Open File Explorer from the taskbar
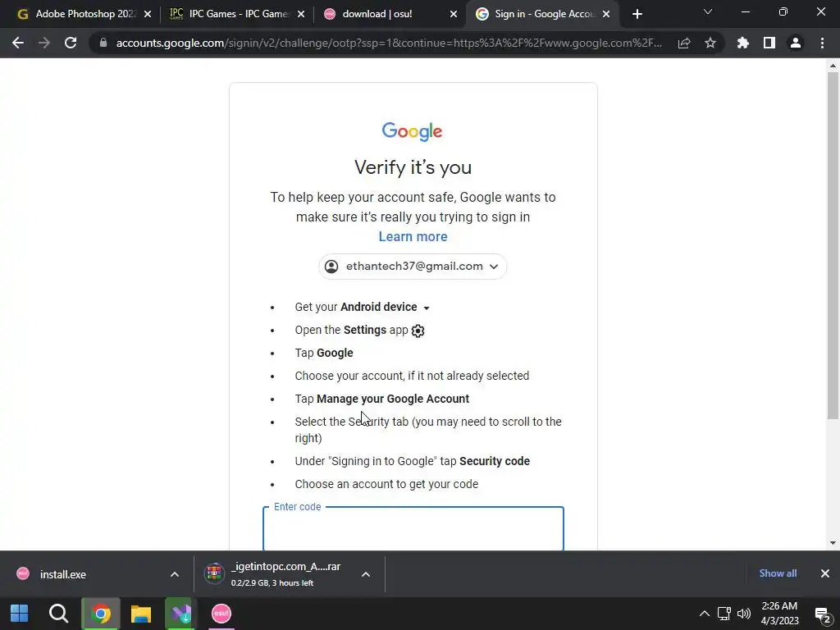The height and width of the screenshot is (630, 840). pos(141,614)
